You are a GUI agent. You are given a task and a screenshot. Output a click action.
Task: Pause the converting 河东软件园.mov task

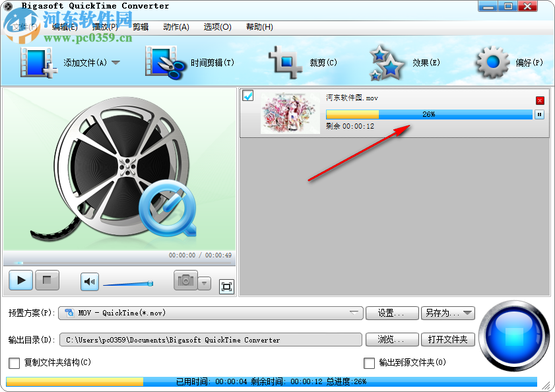[x=540, y=114]
